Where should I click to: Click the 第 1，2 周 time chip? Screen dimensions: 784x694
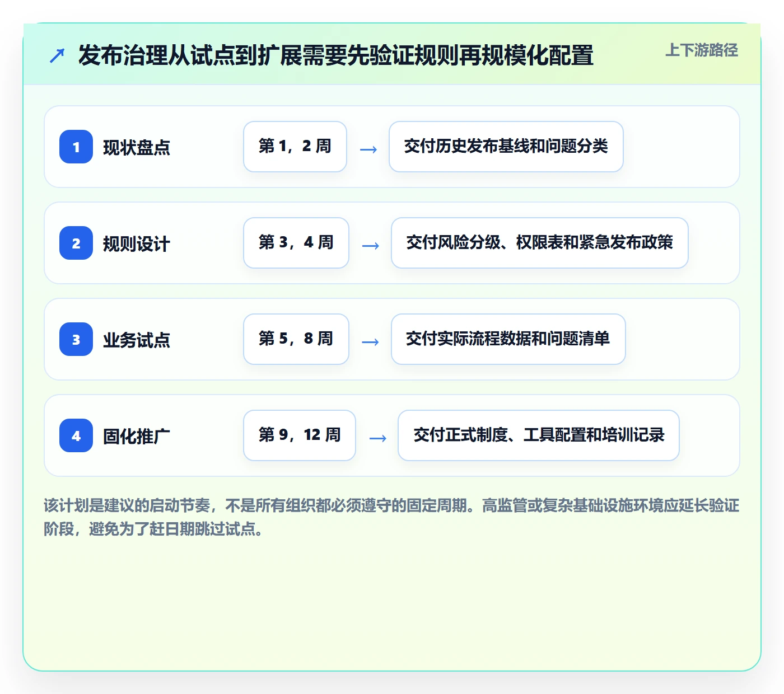[295, 147]
